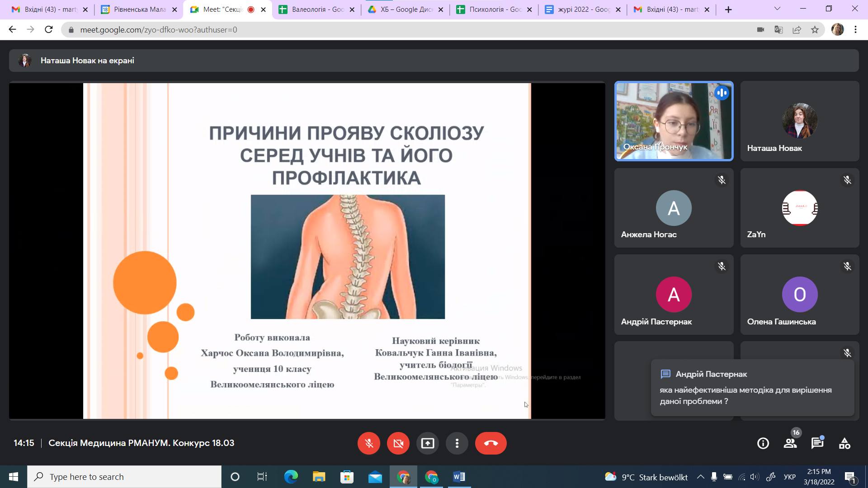
Task: Click the volume icon in system tray
Action: pyautogui.click(x=754, y=477)
